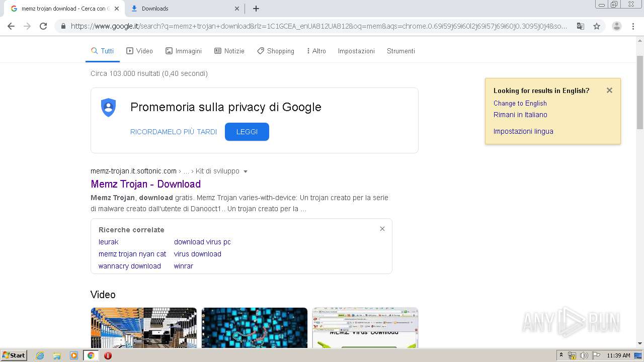Open Shopping search results
644x362 pixels.
(276, 51)
